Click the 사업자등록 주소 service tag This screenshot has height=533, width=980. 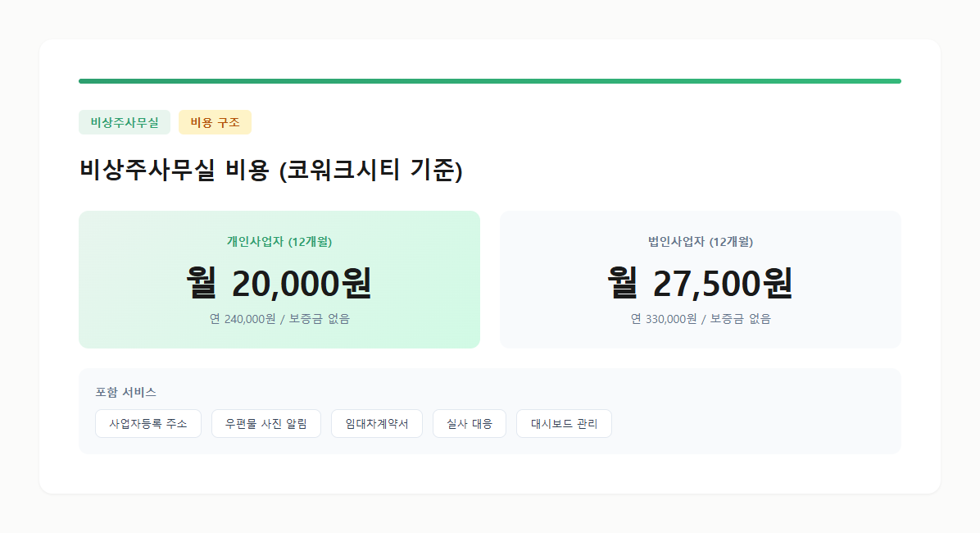click(148, 423)
